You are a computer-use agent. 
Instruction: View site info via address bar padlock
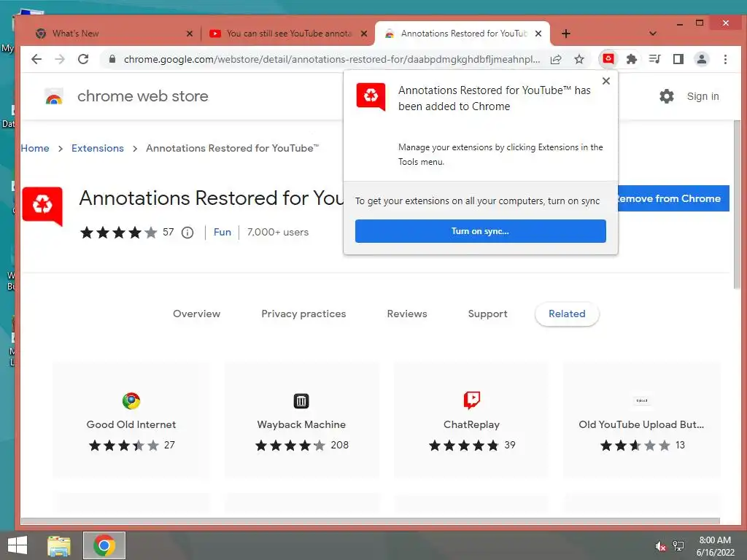coord(112,59)
